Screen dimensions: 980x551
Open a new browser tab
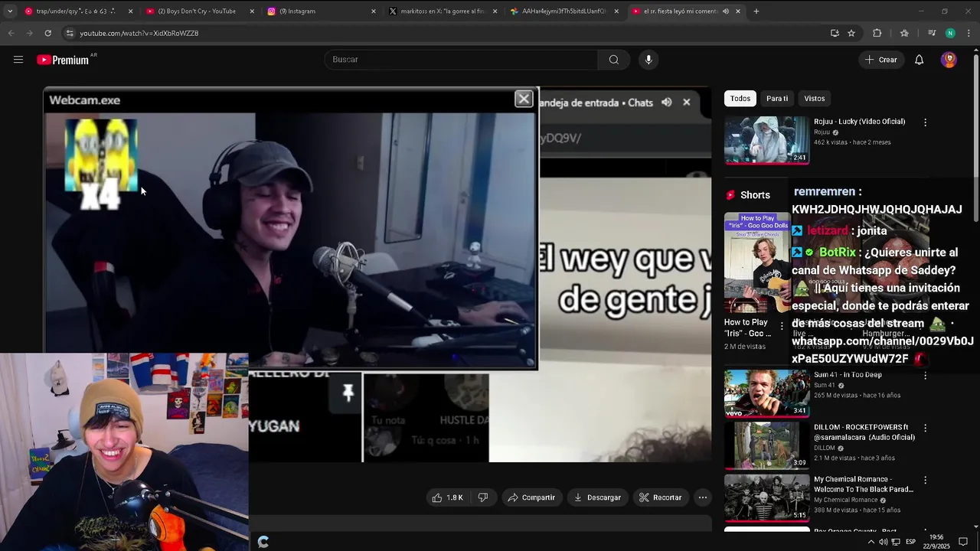(756, 11)
